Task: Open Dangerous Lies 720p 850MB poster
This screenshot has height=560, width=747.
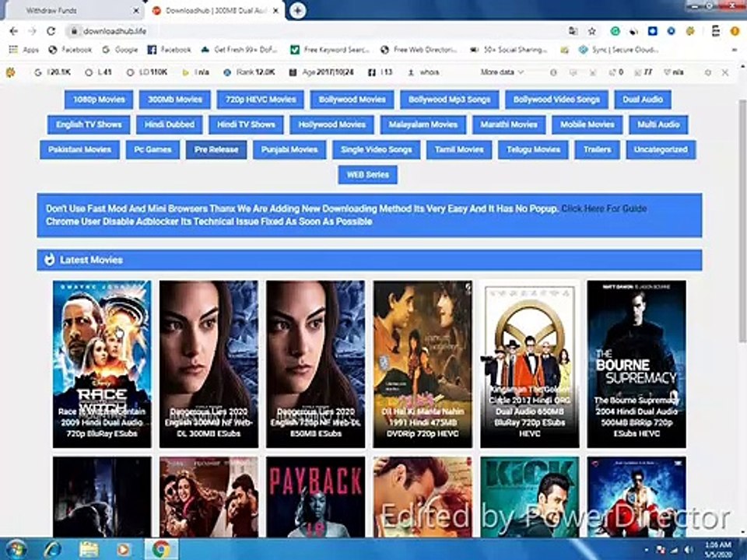Action: pos(315,364)
